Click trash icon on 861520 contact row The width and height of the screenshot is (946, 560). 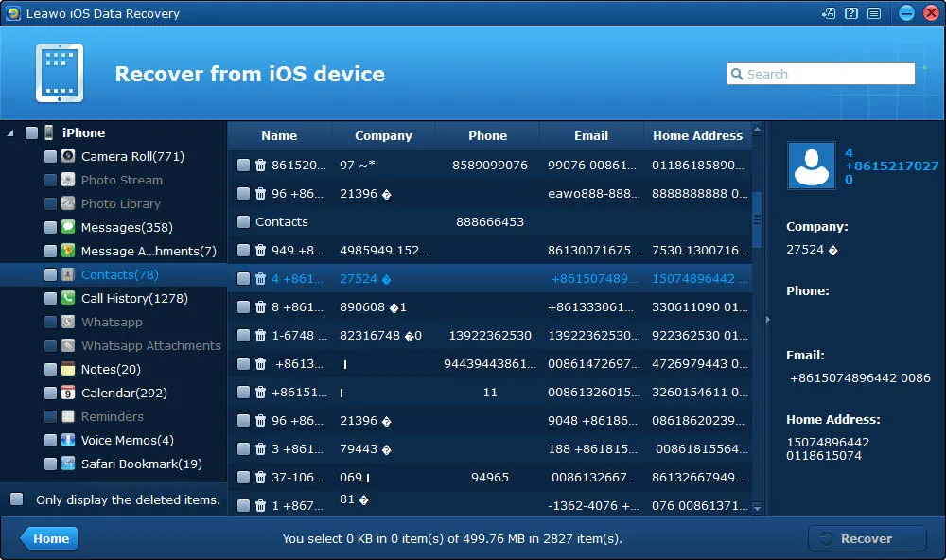point(260,166)
